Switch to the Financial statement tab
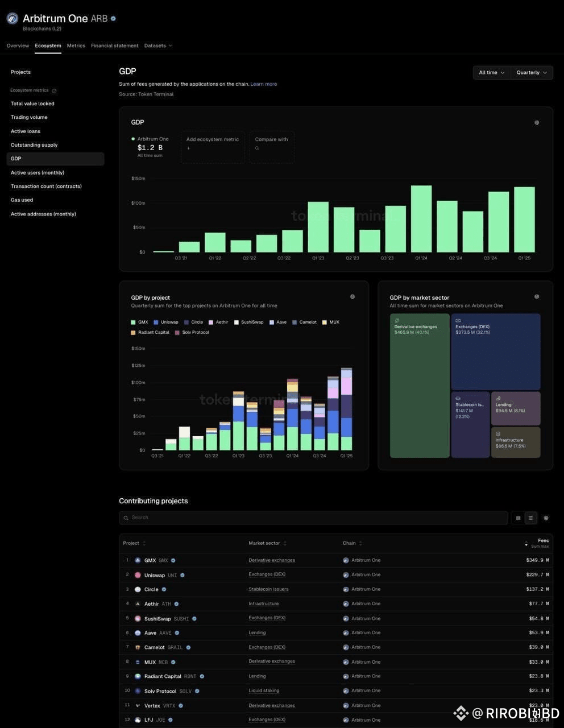Image resolution: width=564 pixels, height=728 pixels. [x=114, y=45]
